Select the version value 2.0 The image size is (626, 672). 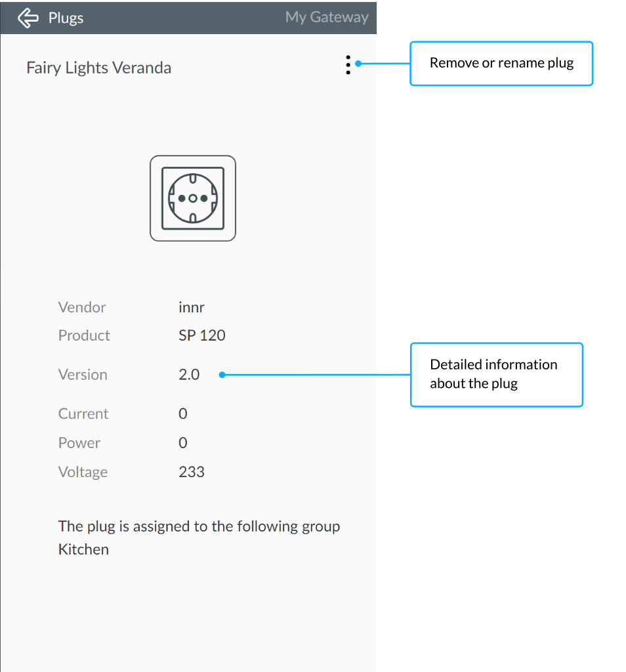(189, 375)
